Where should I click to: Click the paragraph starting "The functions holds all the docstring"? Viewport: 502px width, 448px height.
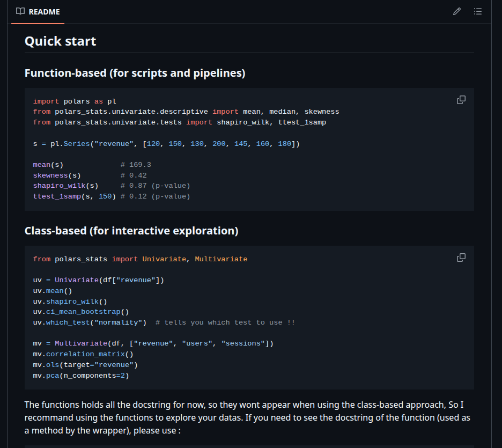click(247, 417)
